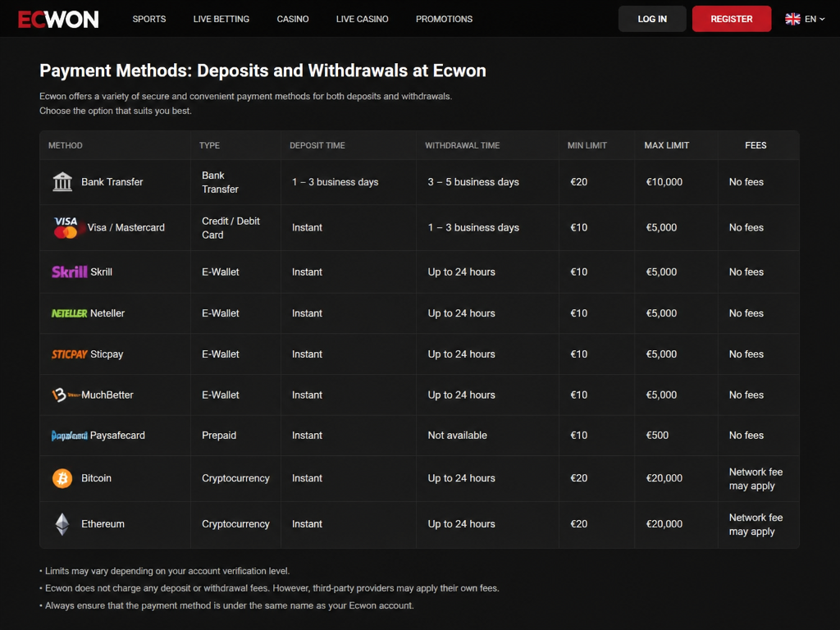Click the red Register button
Screen dimensions: 840x630
point(731,19)
